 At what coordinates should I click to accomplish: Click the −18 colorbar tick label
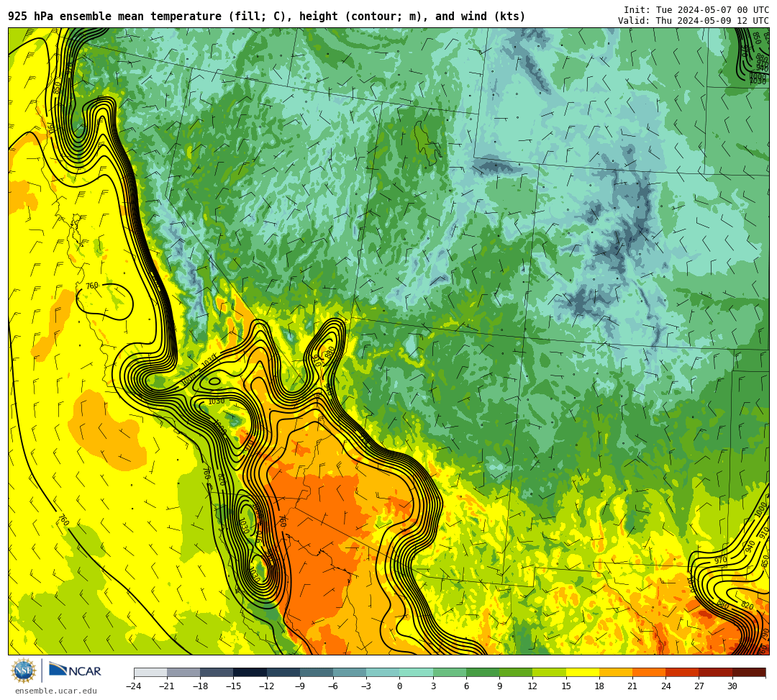pyautogui.click(x=200, y=686)
